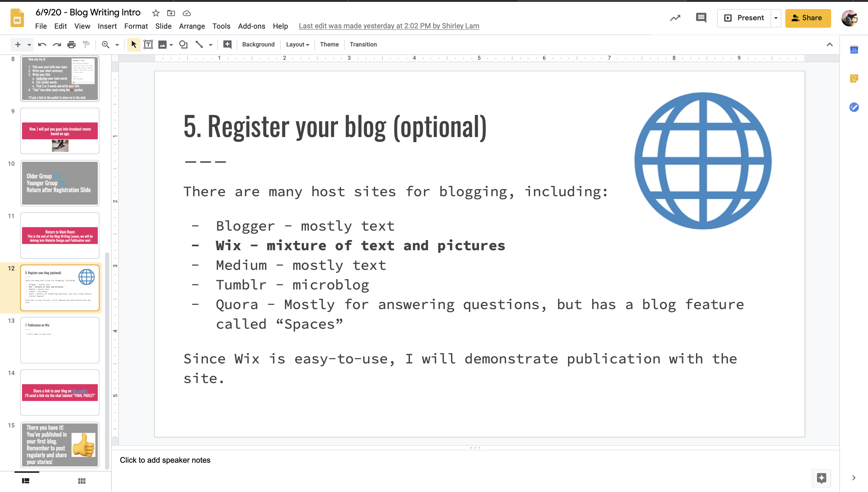Viewport: 868px width, 492px height.
Task: Hide the menus with collapse chevron
Action: tap(829, 45)
